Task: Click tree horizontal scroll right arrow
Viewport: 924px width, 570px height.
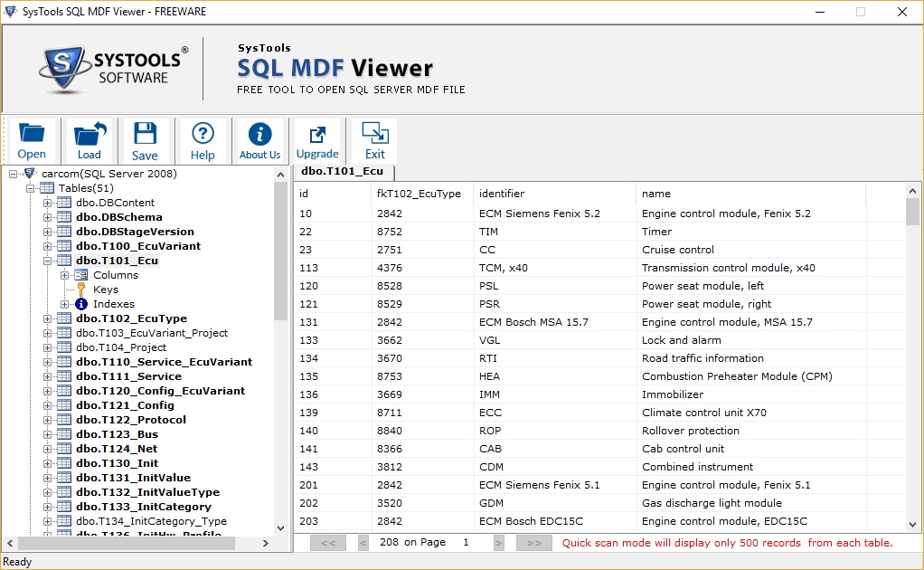Action: coord(266,543)
